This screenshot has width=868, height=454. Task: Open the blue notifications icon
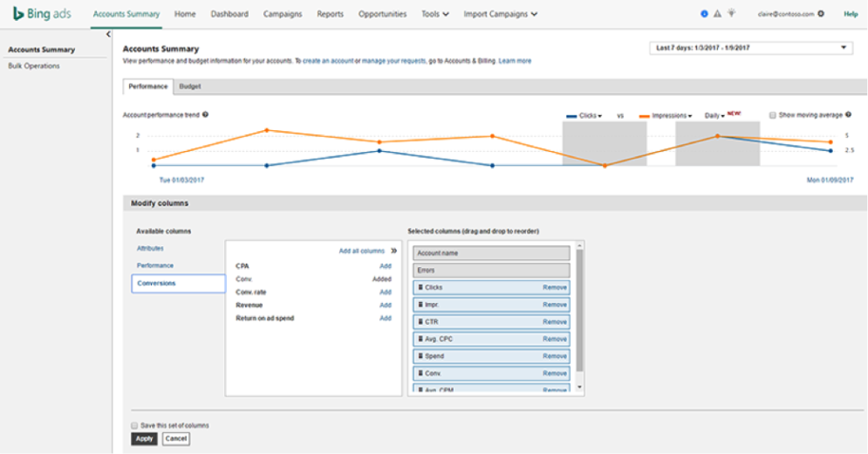pyautogui.click(x=704, y=14)
